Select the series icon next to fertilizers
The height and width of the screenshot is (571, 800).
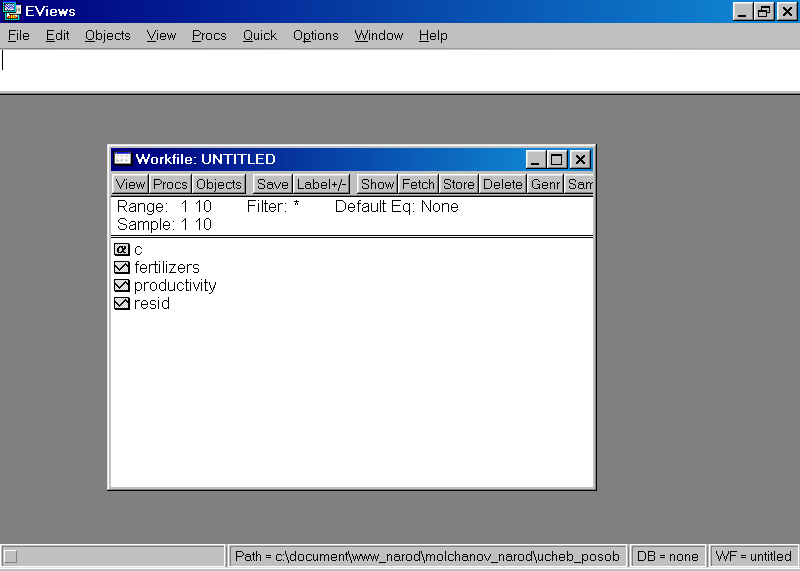coord(121,267)
